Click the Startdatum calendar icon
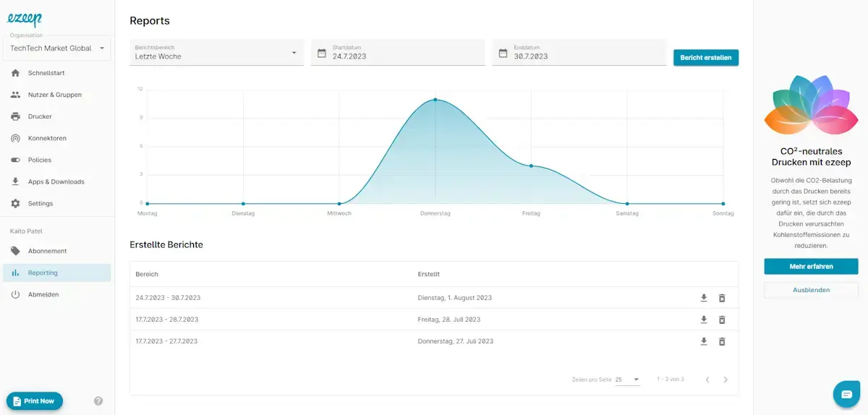 [x=322, y=53]
